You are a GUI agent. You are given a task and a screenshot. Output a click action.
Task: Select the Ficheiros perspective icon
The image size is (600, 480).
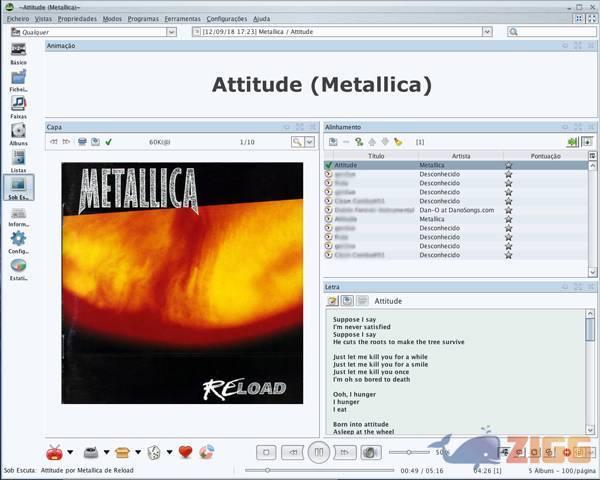point(18,77)
